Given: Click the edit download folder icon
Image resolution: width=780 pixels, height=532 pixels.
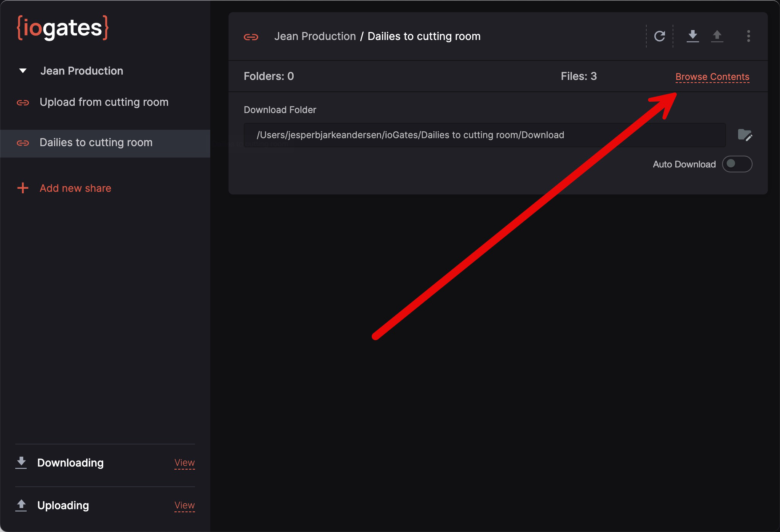Looking at the screenshot, I should (x=745, y=135).
